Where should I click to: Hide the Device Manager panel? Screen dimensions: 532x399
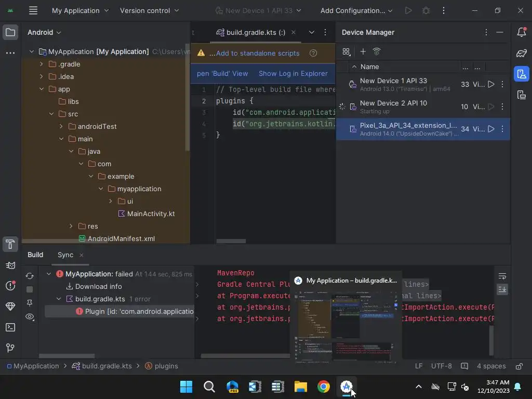499,32
